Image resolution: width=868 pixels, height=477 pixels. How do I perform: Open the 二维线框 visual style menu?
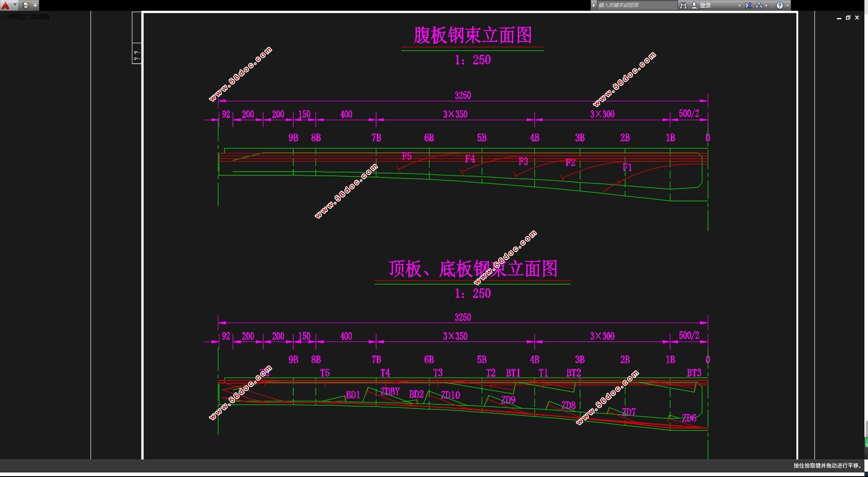[36, 17]
